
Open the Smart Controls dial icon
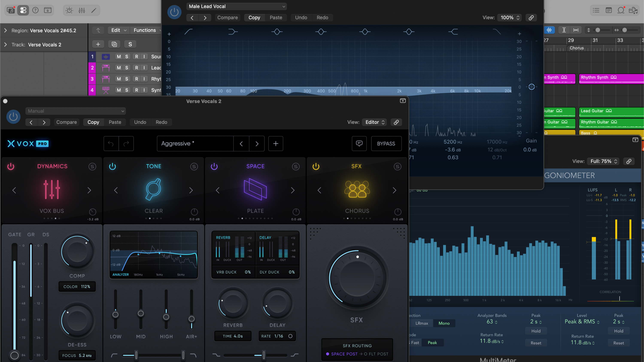click(x=69, y=10)
